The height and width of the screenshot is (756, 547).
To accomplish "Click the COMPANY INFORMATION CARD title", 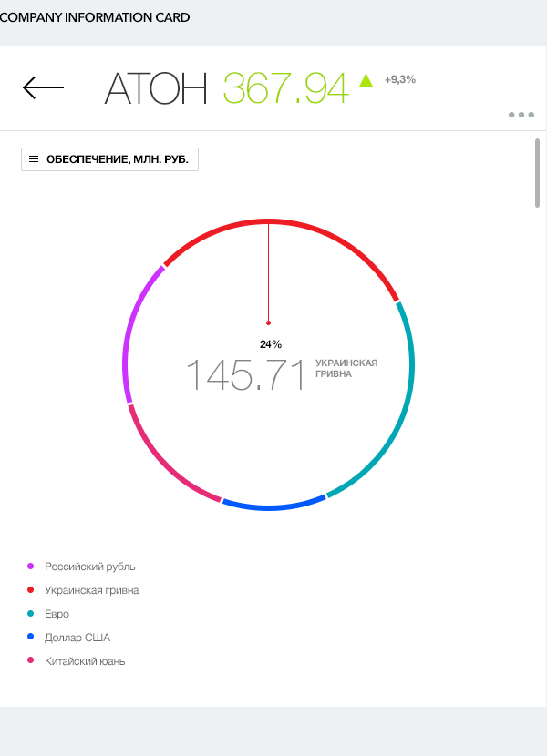I will 95,17.
